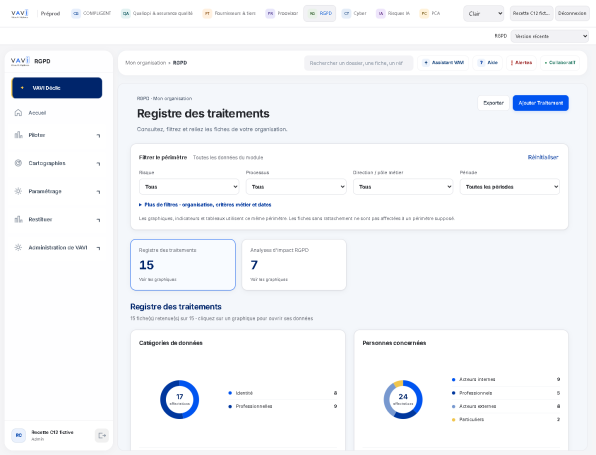Click the yellow dot next to Particuliers
This screenshot has width=596, height=455.
tap(453, 420)
